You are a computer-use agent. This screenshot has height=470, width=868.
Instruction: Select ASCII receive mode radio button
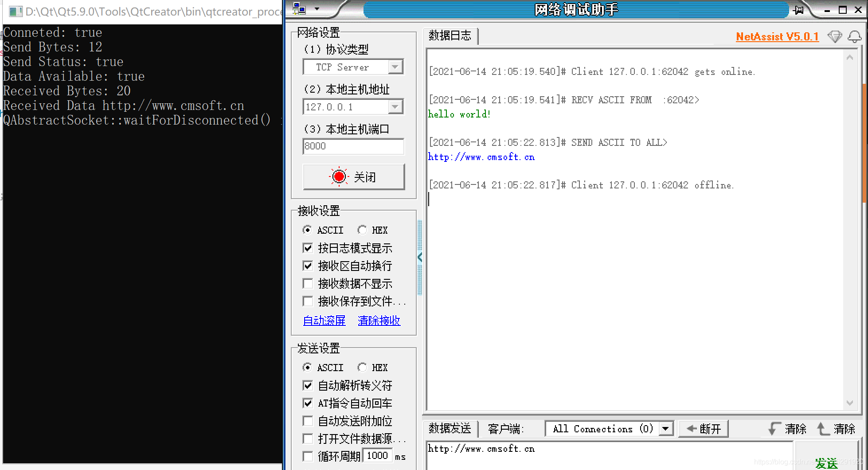point(307,230)
